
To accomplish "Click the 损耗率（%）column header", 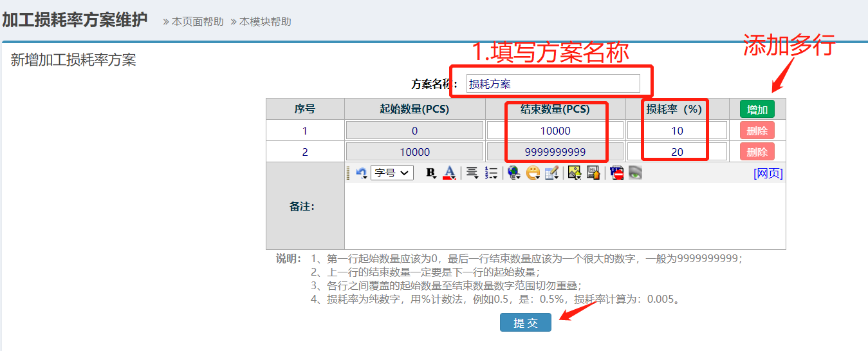I will (677, 109).
